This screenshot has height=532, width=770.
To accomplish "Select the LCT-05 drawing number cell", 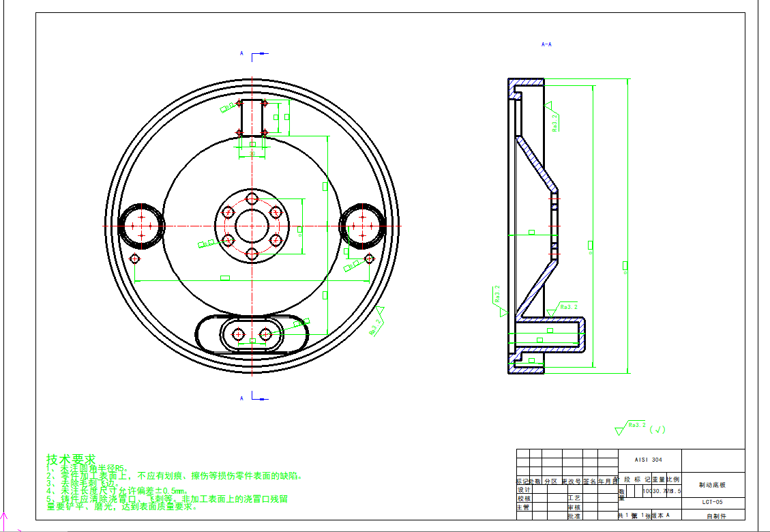I will click(713, 502).
